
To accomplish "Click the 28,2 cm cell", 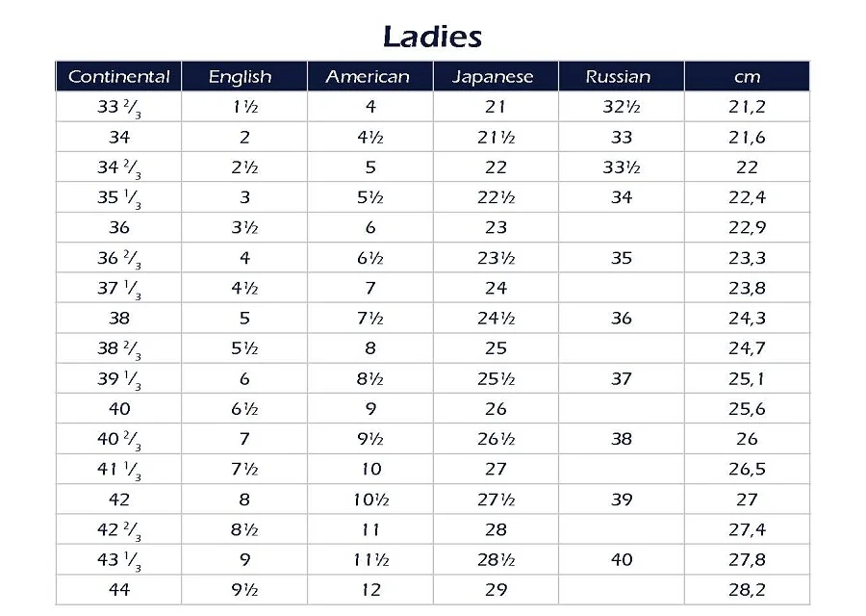I will tap(747, 590).
